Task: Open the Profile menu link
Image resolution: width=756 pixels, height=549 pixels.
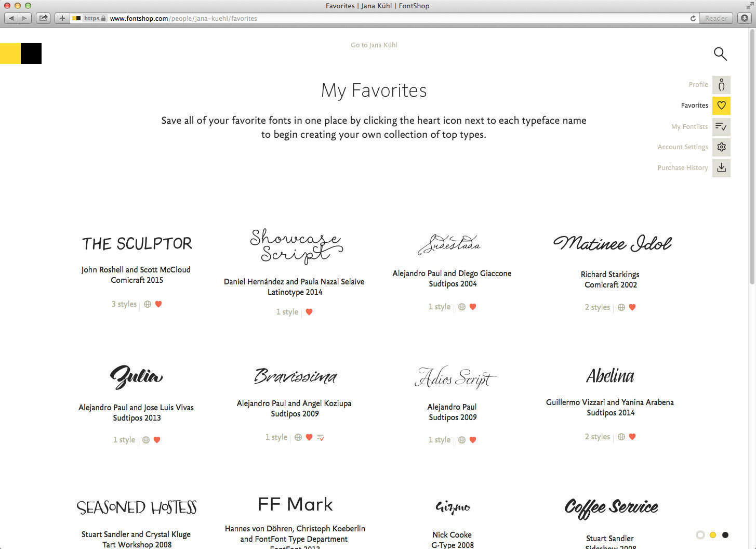Action: pos(698,85)
